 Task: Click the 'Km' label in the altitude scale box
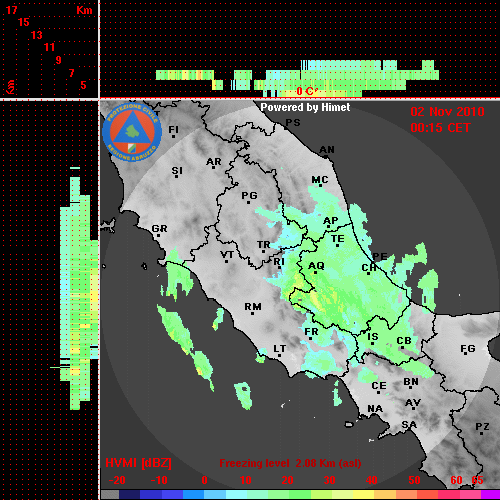point(84,10)
